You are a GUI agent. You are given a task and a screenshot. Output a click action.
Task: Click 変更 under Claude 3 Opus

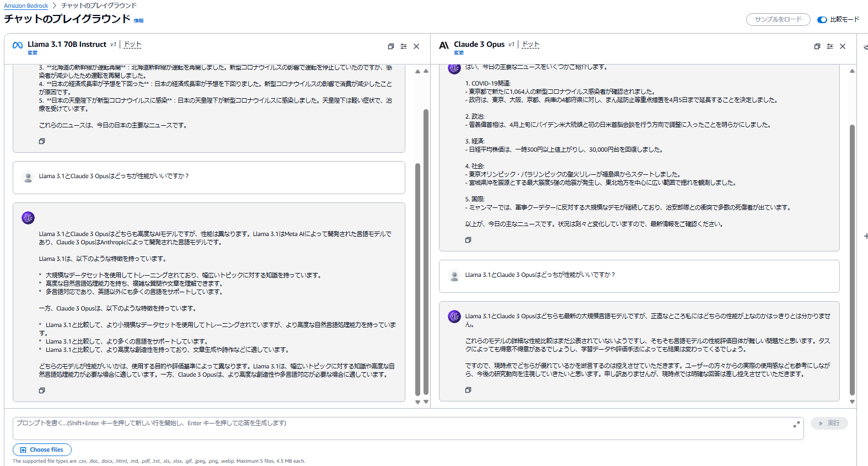coord(459,53)
